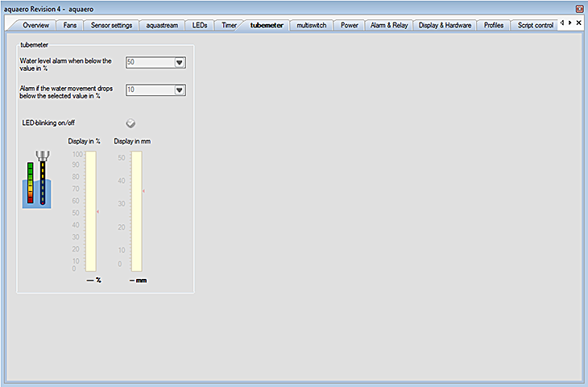Open the water level alarm percentage dropdown
Image resolution: width=588 pixels, height=387 pixels.
click(180, 62)
